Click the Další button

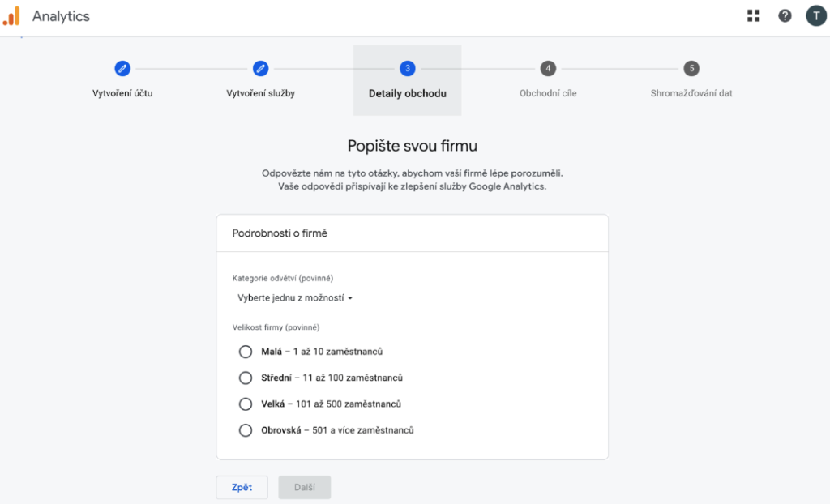tap(305, 487)
